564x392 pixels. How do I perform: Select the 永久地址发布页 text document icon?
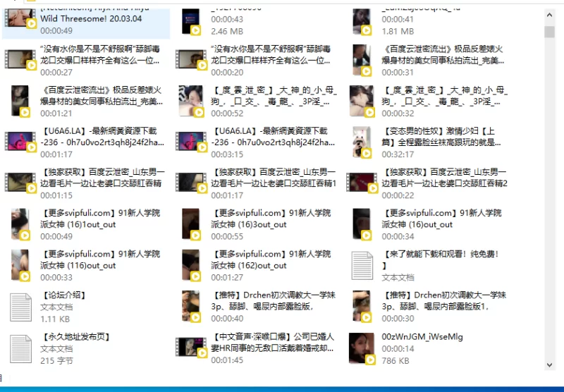point(20,349)
